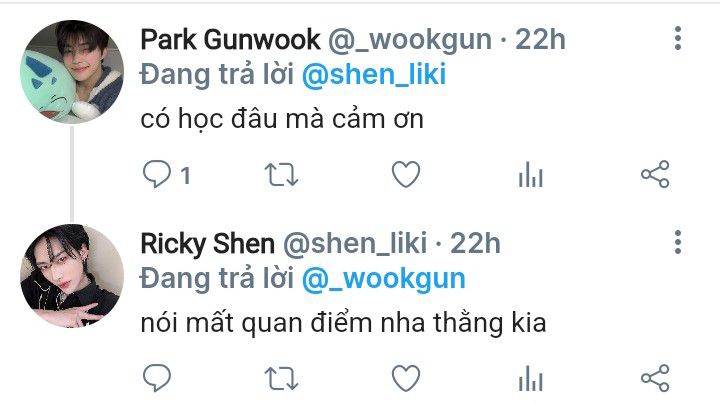Open Ricky Shen's profile picture

point(72,276)
